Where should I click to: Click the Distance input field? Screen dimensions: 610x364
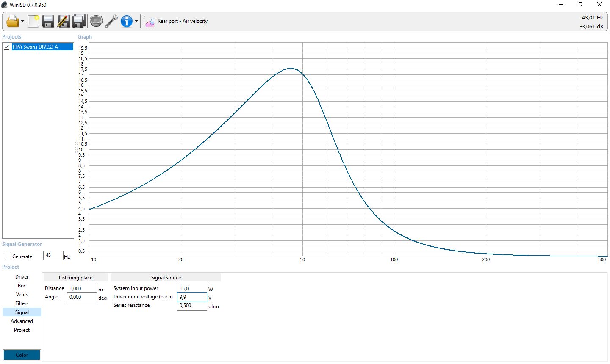click(82, 289)
